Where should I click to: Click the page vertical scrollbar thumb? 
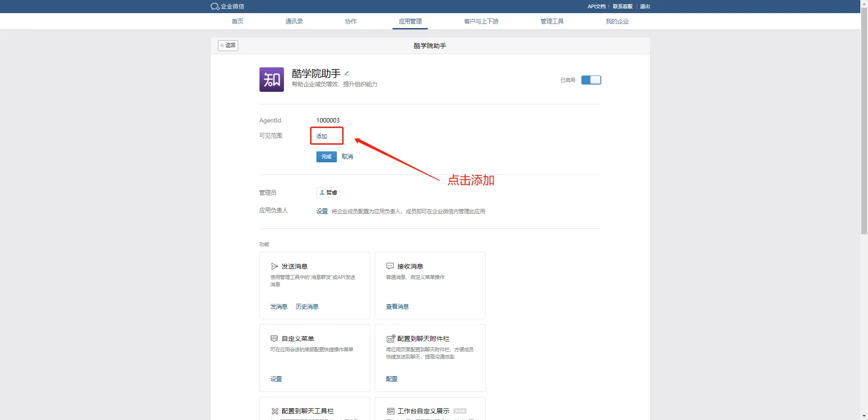[864, 120]
